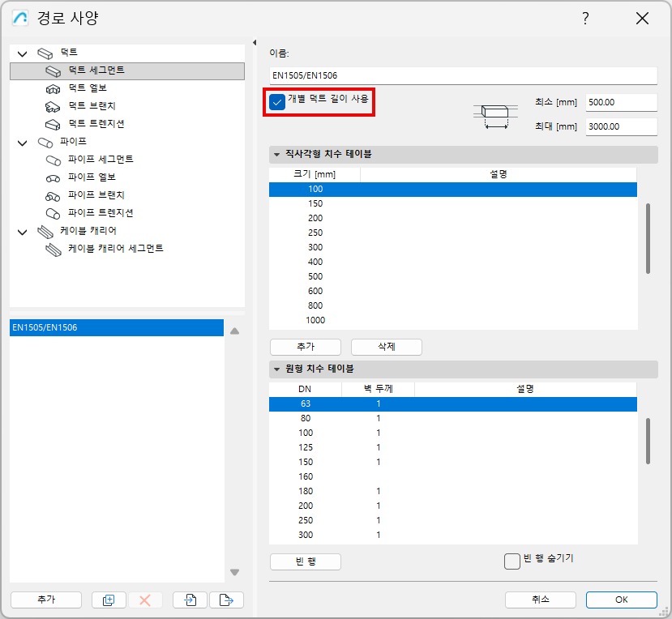
Task: Select circular DN row 80
Action: tap(453, 419)
